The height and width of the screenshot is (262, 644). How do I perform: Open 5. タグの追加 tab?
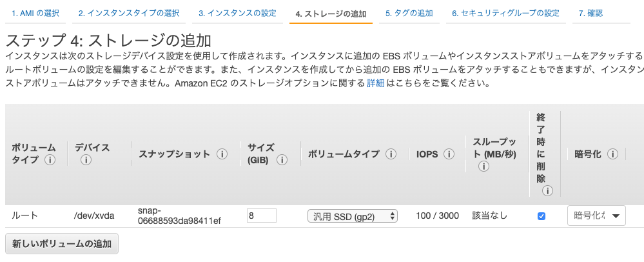[x=409, y=13]
